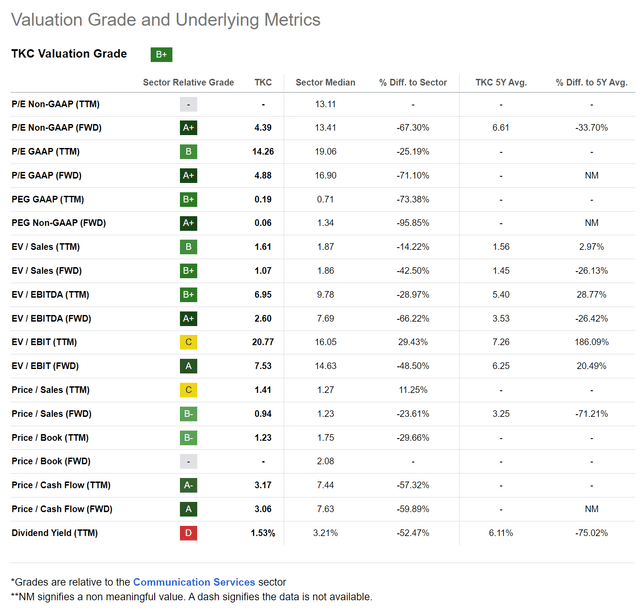Click the NM non meaningful value footnote
640x614 pixels.
[191, 596]
